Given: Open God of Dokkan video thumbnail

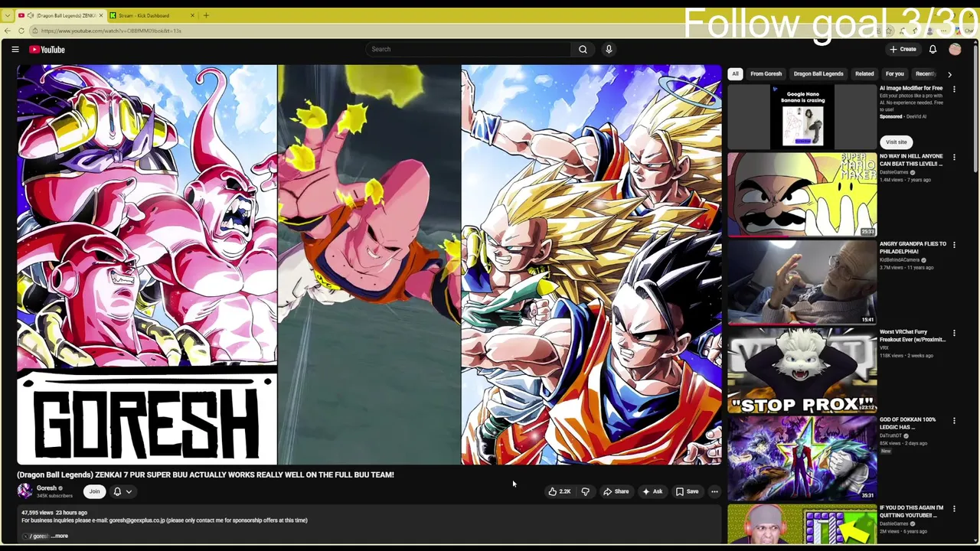Looking at the screenshot, I should (x=802, y=458).
